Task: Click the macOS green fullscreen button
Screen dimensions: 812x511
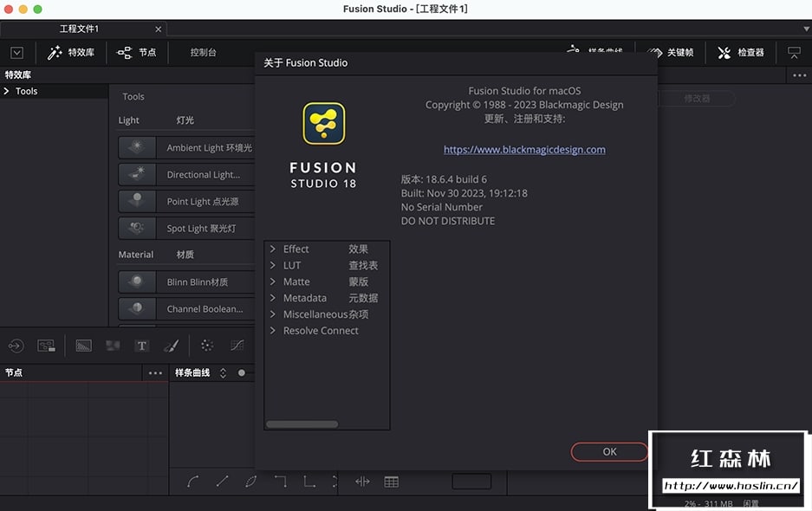Action: click(37, 9)
